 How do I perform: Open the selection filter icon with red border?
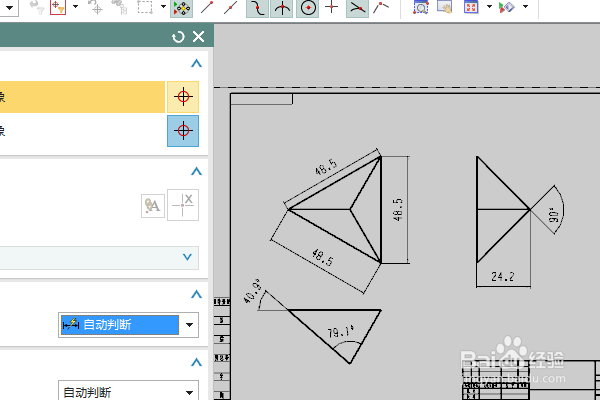coord(58,7)
